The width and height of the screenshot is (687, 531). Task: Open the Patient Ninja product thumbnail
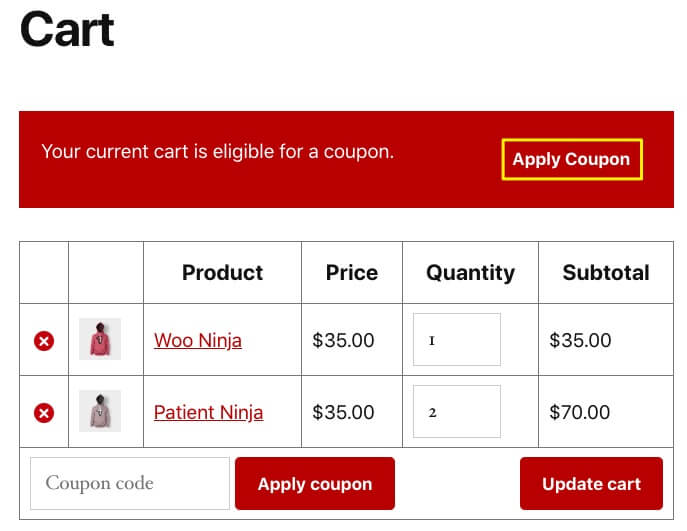tap(100, 411)
